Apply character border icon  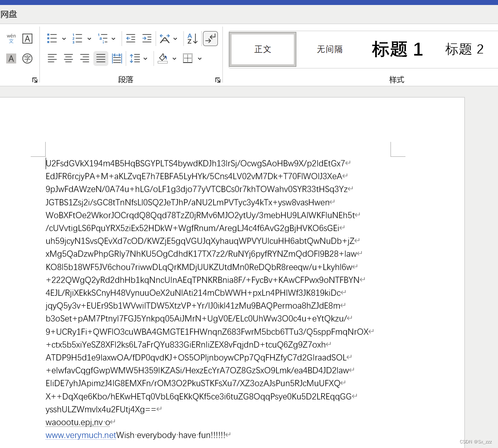pyautogui.click(x=27, y=39)
